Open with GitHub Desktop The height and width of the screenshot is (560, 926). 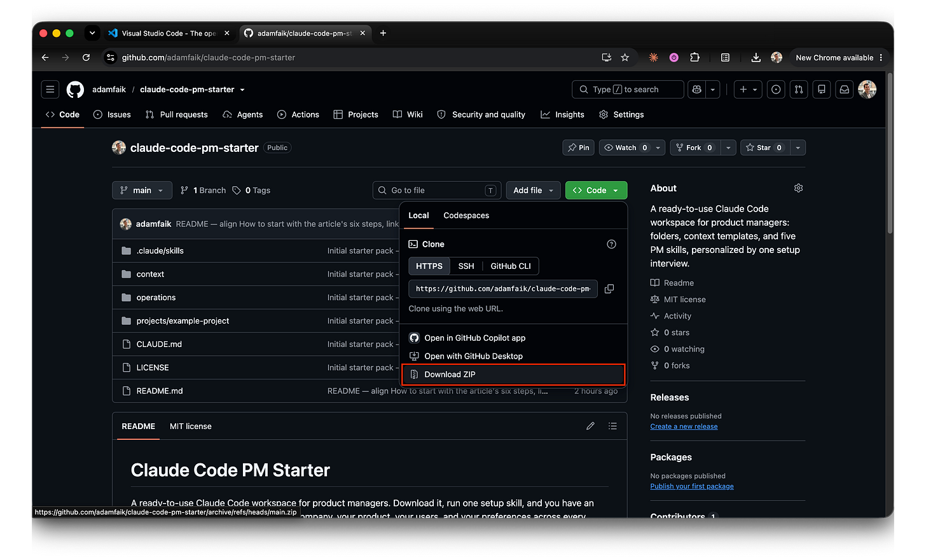coord(513,356)
